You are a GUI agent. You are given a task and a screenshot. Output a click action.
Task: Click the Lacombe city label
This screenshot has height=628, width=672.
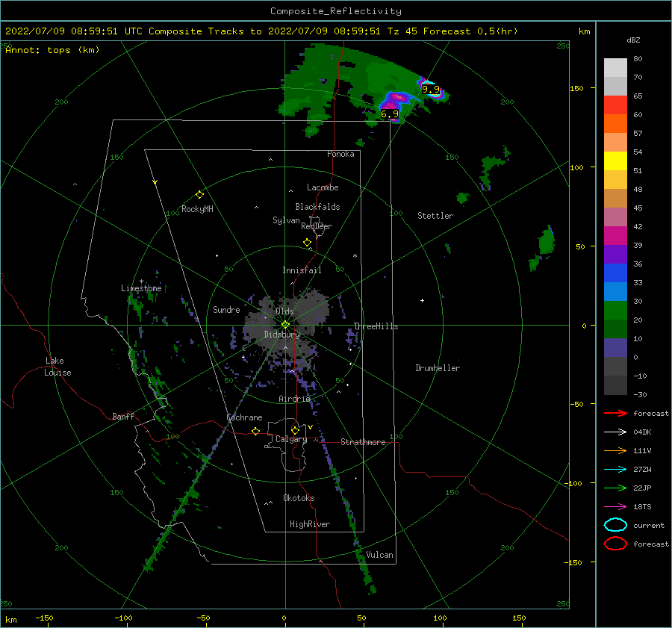323,187
